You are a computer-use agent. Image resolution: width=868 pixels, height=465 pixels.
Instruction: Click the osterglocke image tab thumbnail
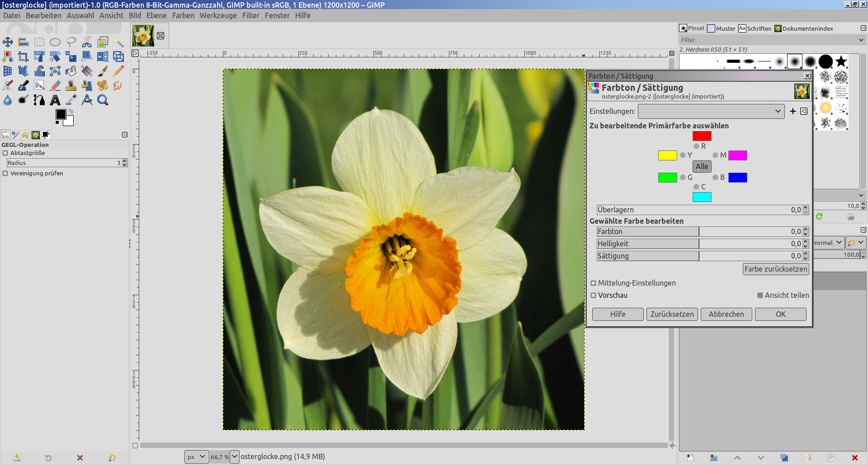143,36
